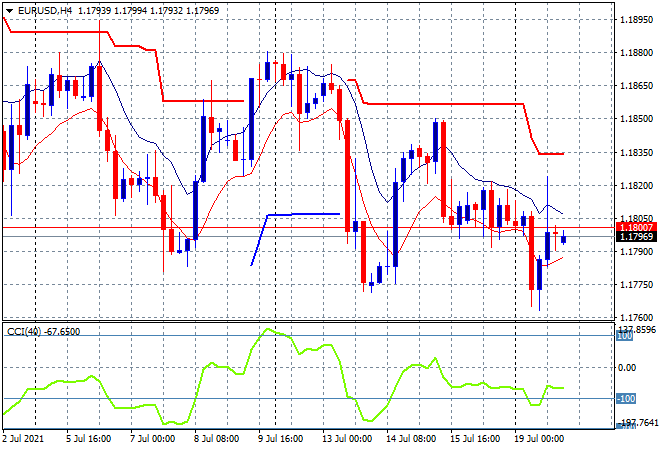Screen dimensions: 660x450
Task: Click the 1.18650 price scale label
Action: (636, 86)
